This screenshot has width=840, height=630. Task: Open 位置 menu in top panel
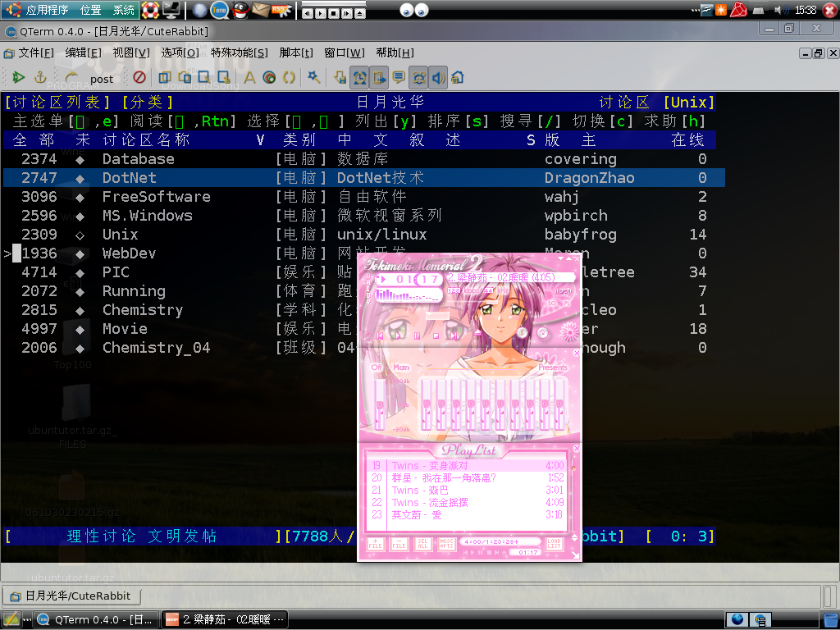pos(90,10)
